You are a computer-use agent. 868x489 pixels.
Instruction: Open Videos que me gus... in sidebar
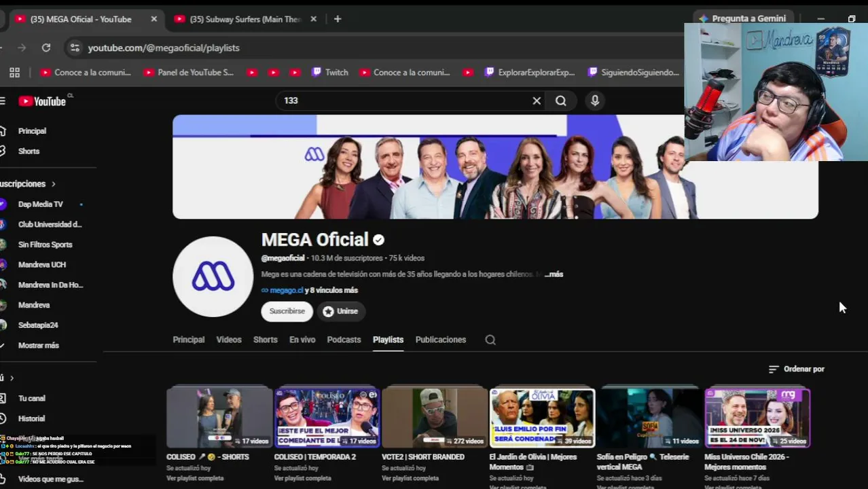point(50,479)
